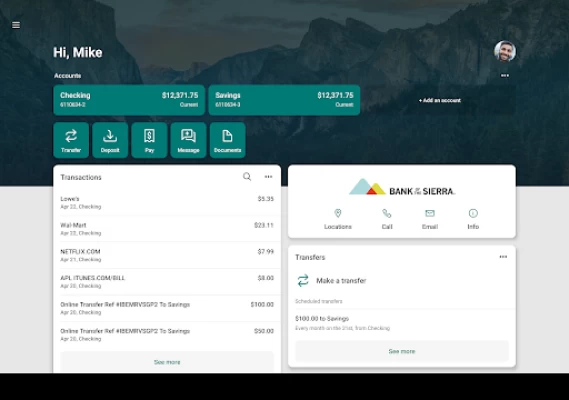The height and width of the screenshot is (400, 569).
Task: Open the Message quick action
Action: [x=188, y=140]
